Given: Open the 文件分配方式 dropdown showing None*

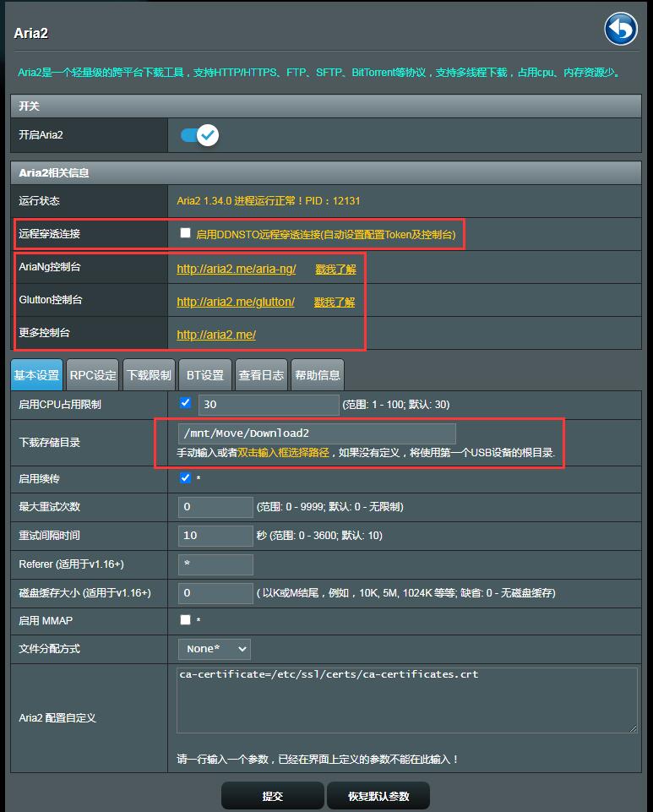Looking at the screenshot, I should pyautogui.click(x=215, y=649).
